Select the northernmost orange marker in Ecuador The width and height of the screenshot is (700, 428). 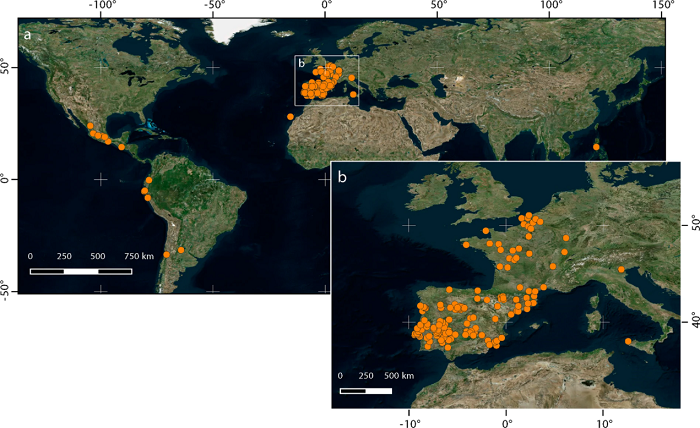point(149,181)
